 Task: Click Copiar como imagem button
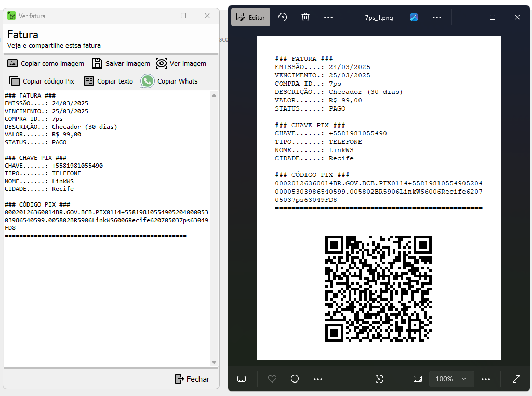pos(46,63)
